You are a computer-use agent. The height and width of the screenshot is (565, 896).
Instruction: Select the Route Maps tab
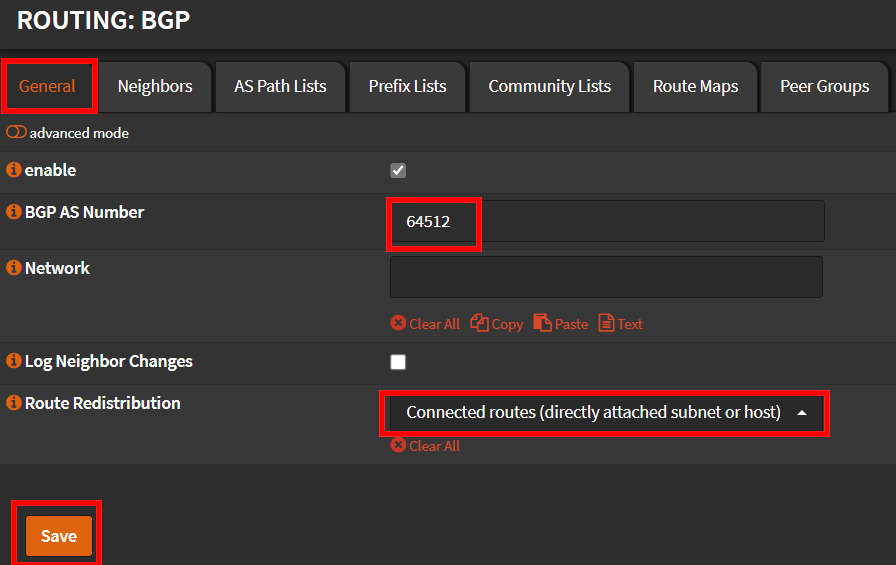pos(695,86)
